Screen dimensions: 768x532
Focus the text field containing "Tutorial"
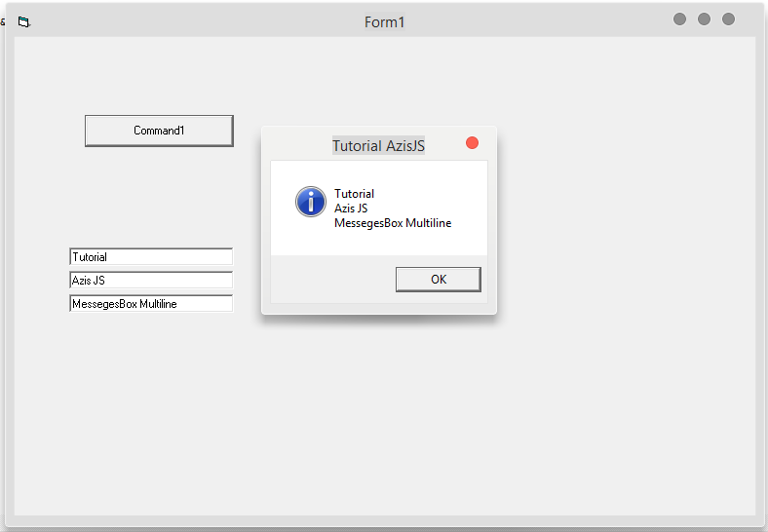coord(151,256)
